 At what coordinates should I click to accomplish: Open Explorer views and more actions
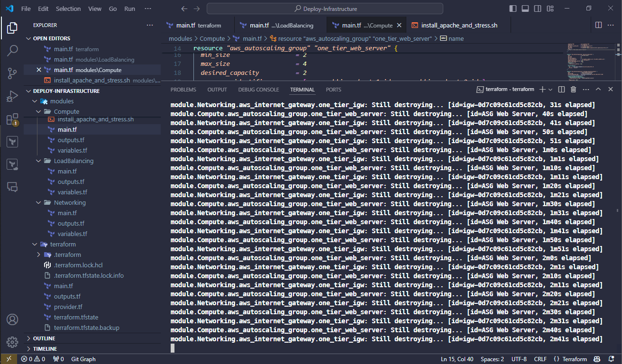(x=150, y=25)
